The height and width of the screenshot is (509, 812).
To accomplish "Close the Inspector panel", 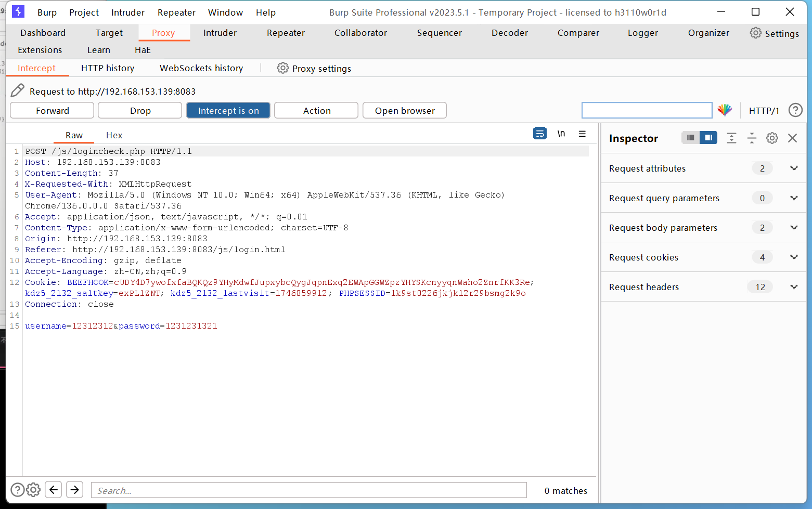I will [792, 138].
